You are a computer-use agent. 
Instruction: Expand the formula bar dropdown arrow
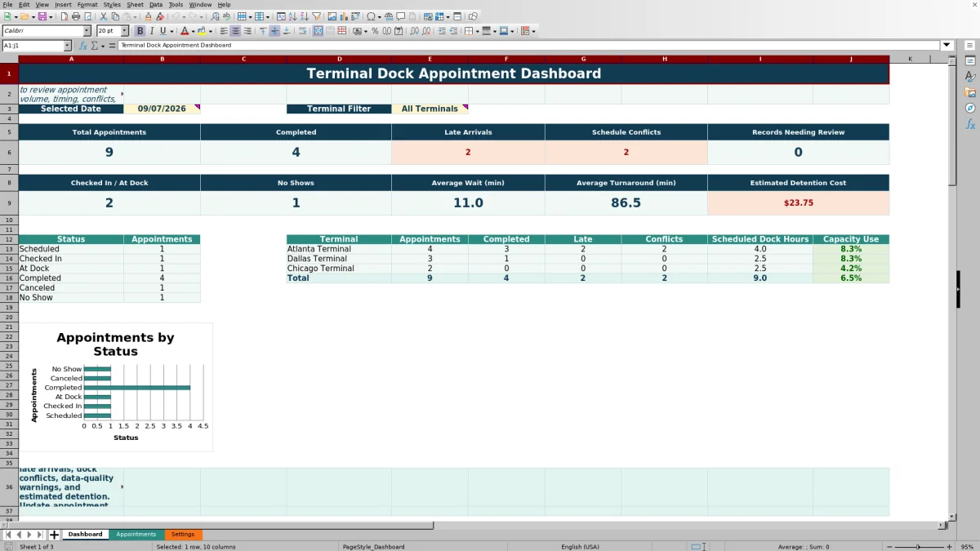point(947,46)
